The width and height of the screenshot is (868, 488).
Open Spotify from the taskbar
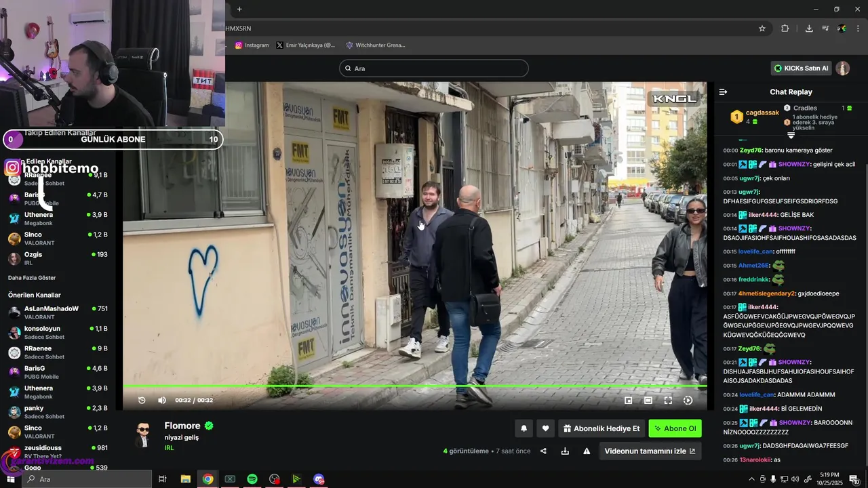(x=252, y=479)
